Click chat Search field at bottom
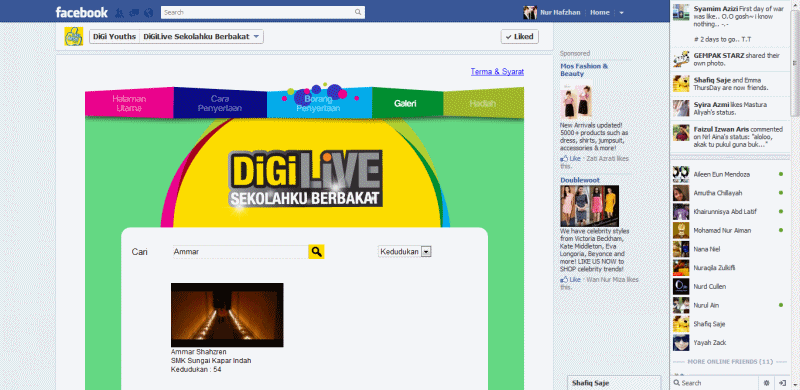 coord(715,383)
